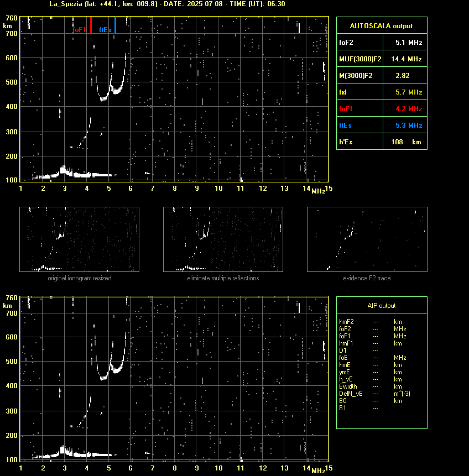Select the 108 km value
Viewport: 469px width, 476px height.
(x=406, y=142)
